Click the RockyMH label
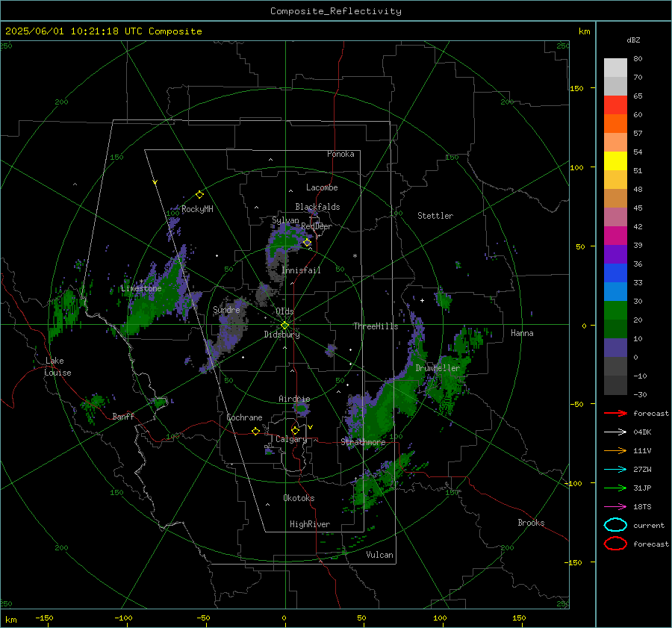The image size is (672, 628). click(x=197, y=209)
